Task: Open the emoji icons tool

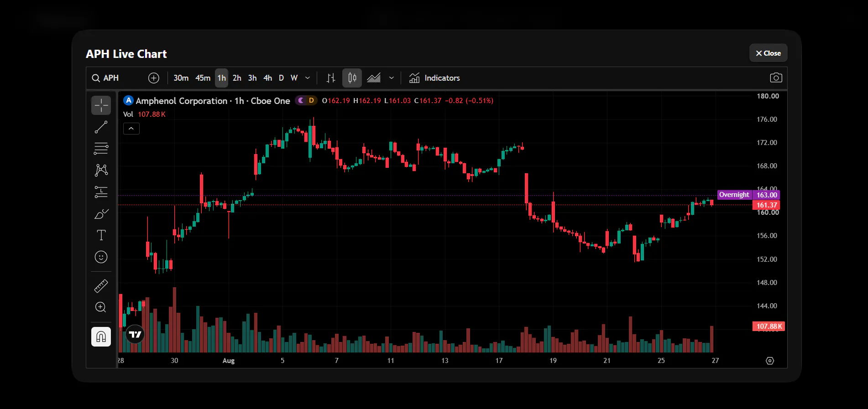Action: tap(101, 257)
